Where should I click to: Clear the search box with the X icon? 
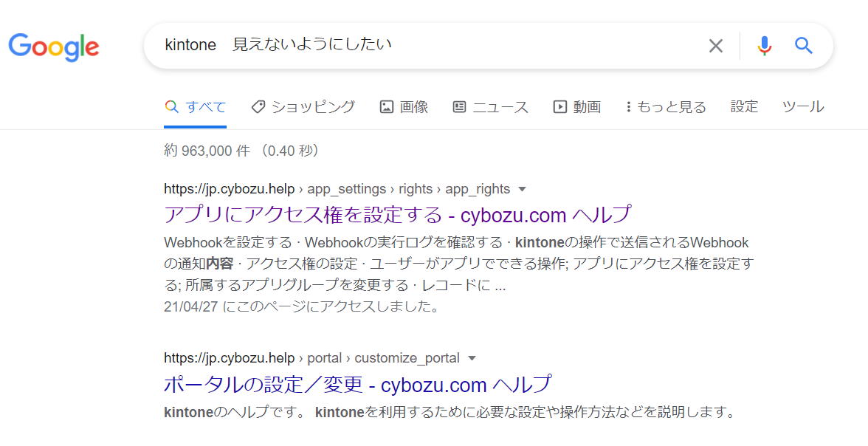pyautogui.click(x=715, y=46)
